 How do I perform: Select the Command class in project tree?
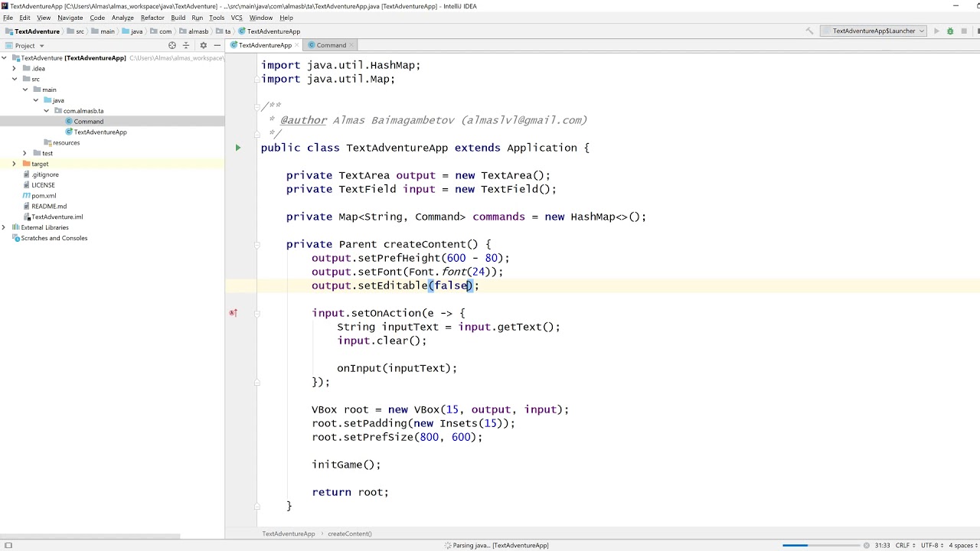(89, 122)
